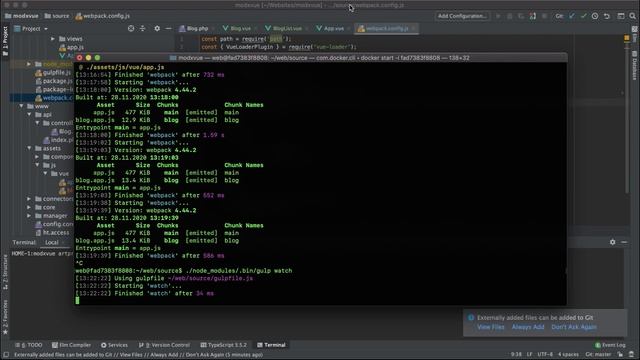Collapse the api folder
The height and width of the screenshot is (360, 640).
[29, 115]
